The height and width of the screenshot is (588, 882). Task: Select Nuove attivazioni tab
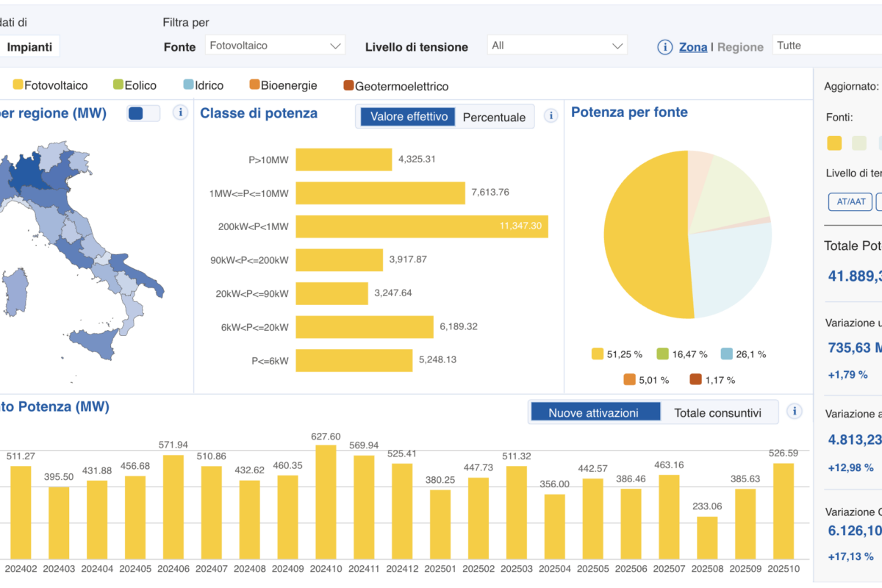[593, 413]
